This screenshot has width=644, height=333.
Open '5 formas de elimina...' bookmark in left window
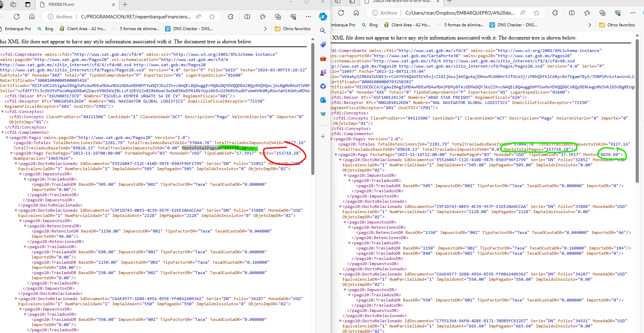click(x=136, y=29)
